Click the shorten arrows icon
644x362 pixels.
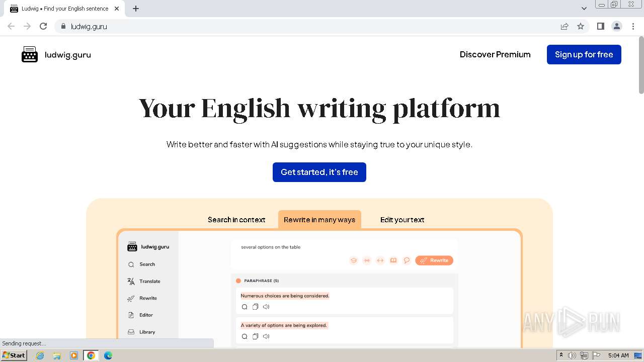click(x=367, y=260)
